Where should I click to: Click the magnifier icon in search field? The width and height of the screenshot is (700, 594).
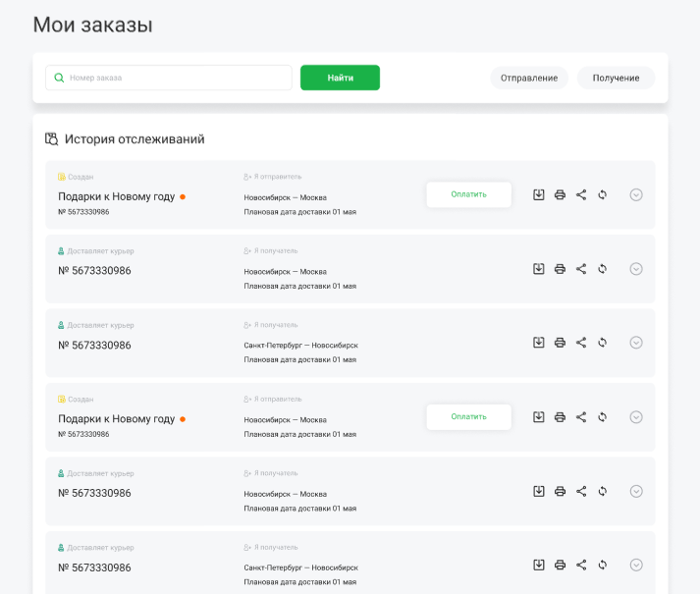(x=59, y=78)
